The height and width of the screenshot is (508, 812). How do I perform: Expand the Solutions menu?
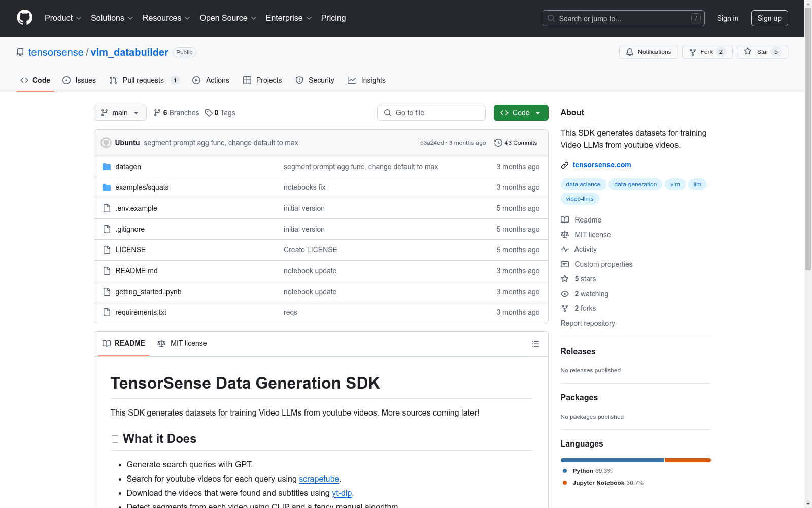pos(112,18)
